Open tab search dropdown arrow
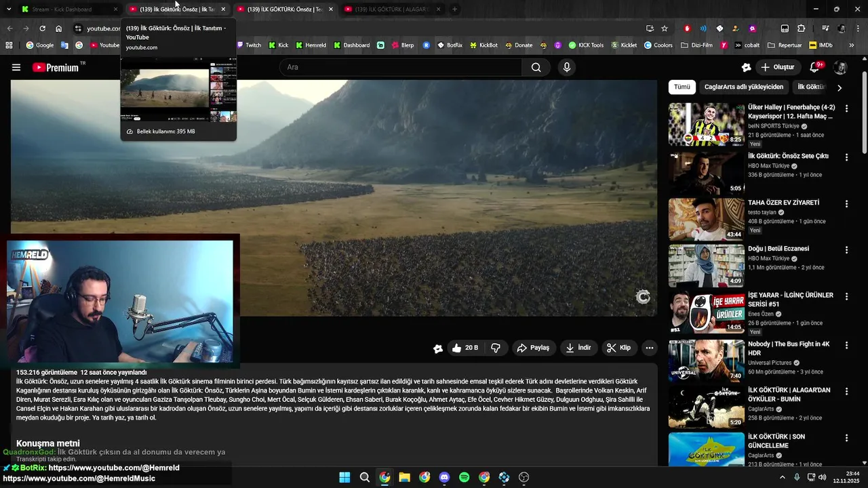Screen dimensions: 868x488 9,9
